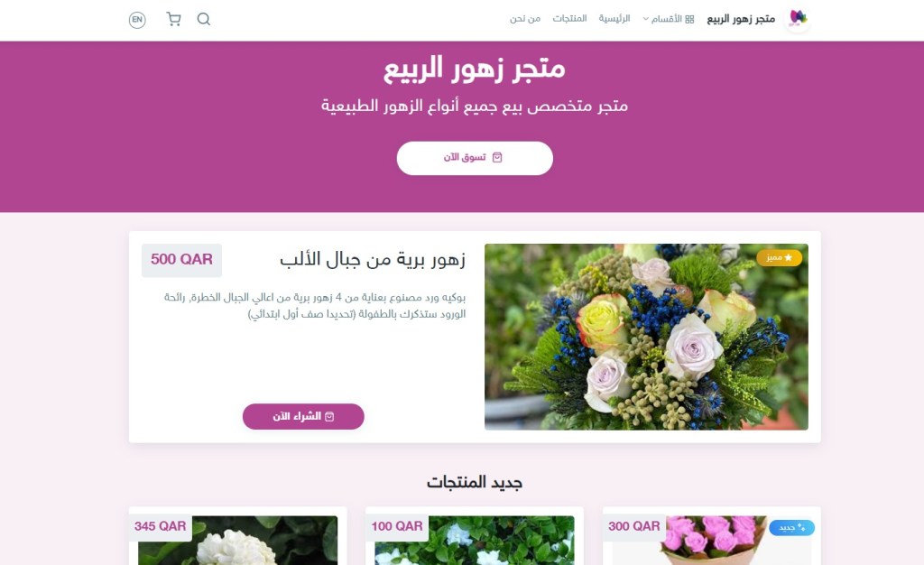Open the shopping cart icon
This screenshot has width=924, height=565.
[173, 20]
